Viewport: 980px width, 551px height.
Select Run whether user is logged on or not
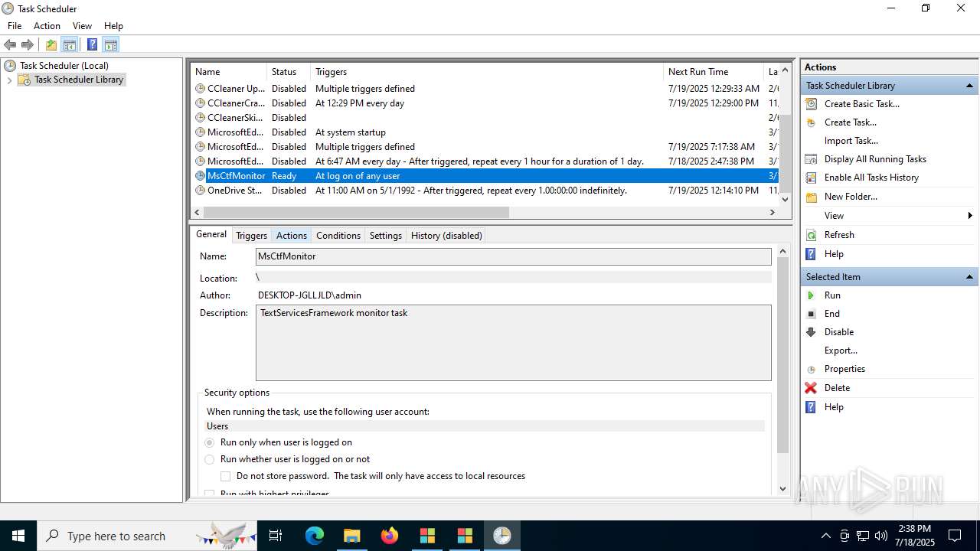coord(210,459)
